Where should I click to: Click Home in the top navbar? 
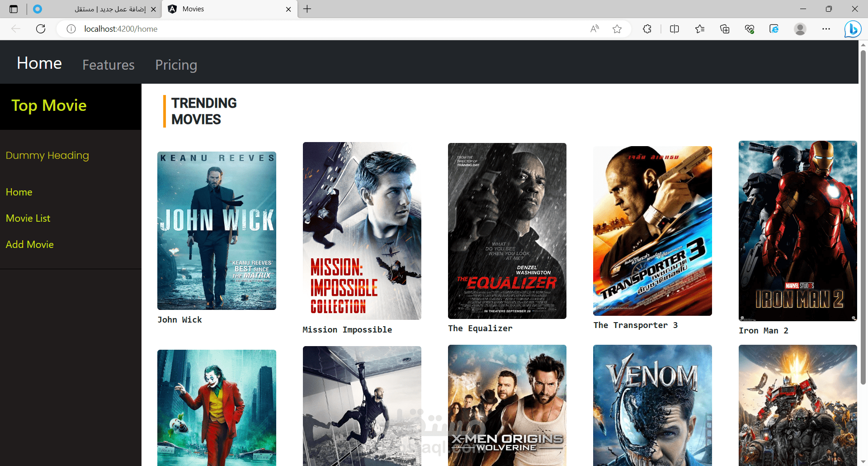click(39, 63)
